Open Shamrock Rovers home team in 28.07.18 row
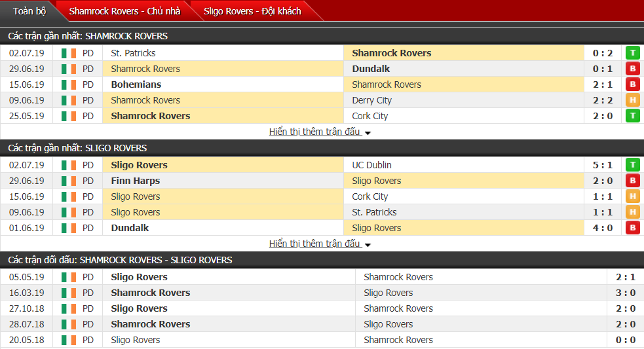Image resolution: width=644 pixels, height=349 pixels. pyautogui.click(x=150, y=324)
